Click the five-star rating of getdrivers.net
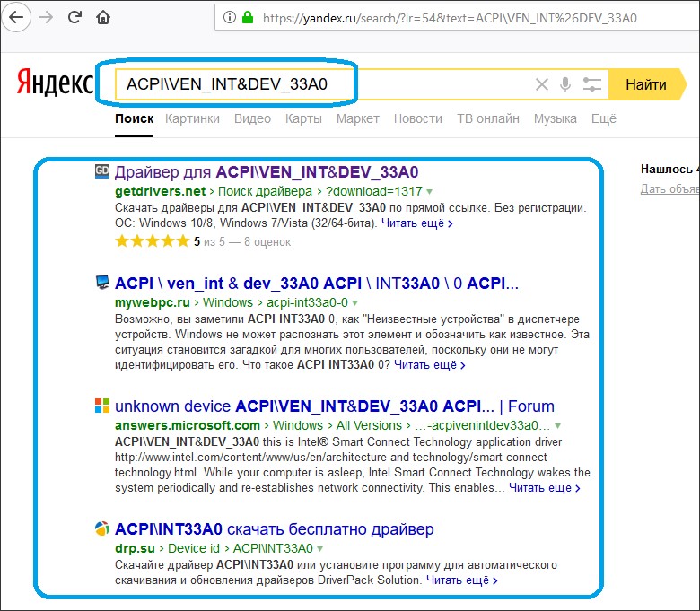This screenshot has width=700, height=611. click(x=152, y=241)
